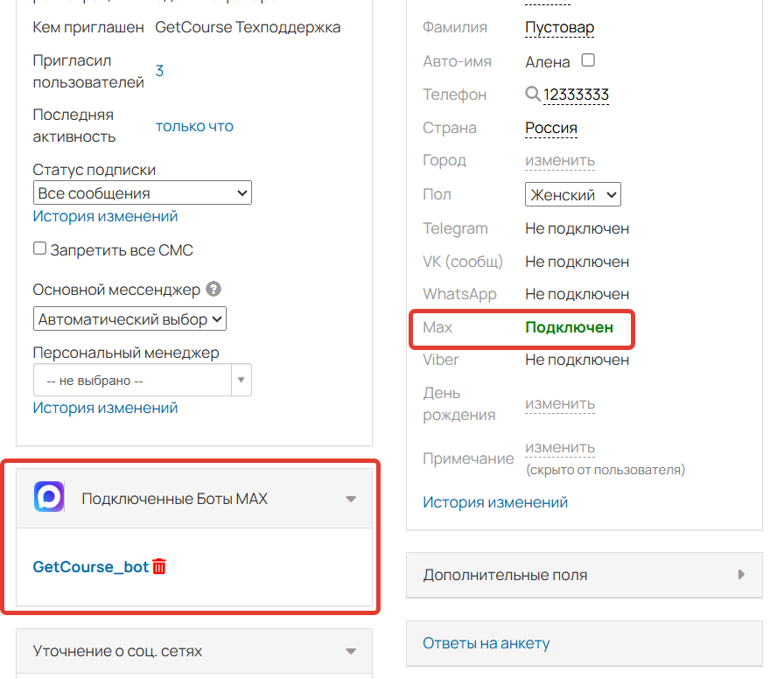Click the GetCourse_bot link
The height and width of the screenshot is (679, 784).
[90, 567]
